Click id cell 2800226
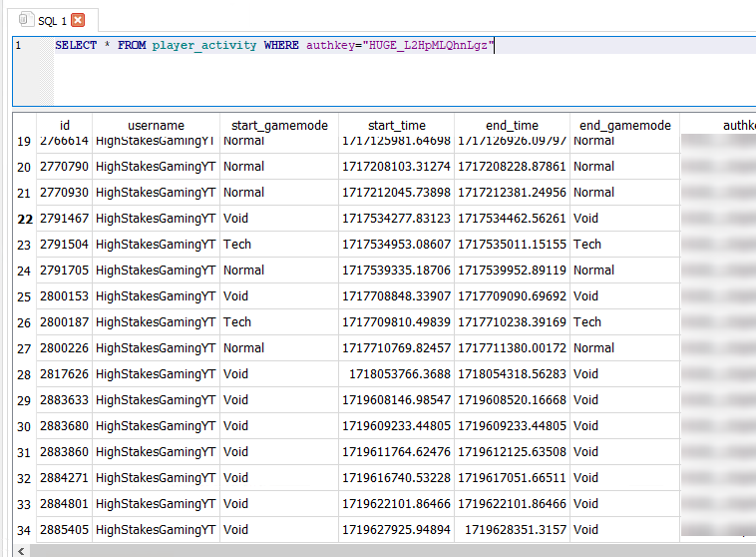The height and width of the screenshot is (557, 756). 64,348
